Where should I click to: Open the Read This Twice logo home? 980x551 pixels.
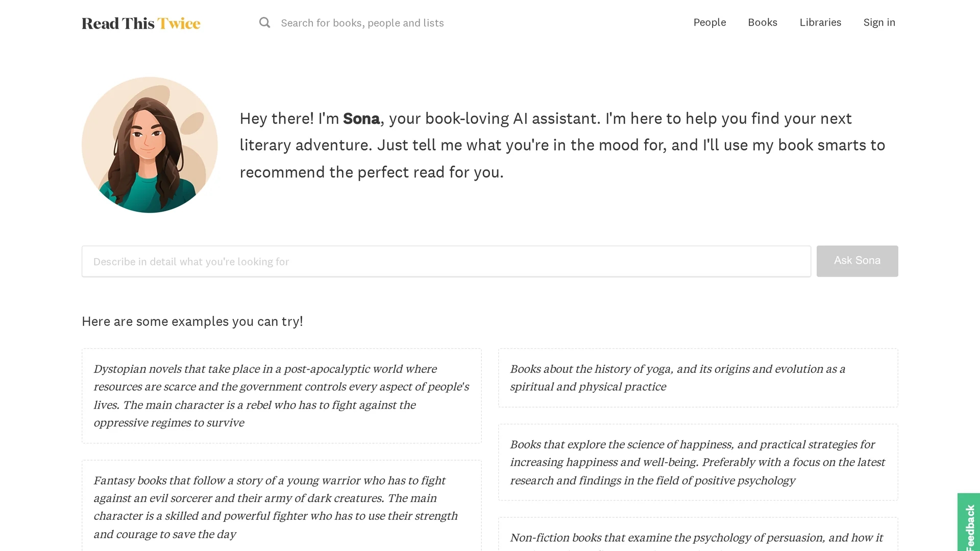(141, 23)
